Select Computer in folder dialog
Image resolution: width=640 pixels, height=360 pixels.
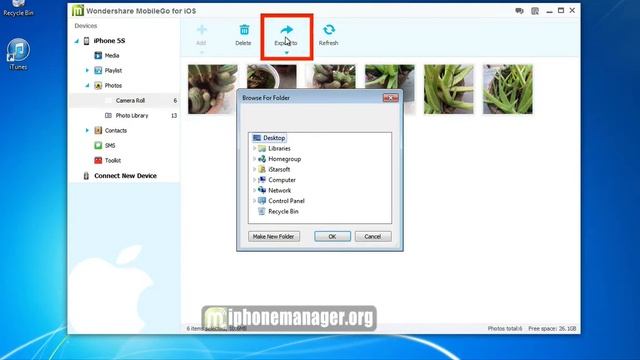click(x=282, y=180)
